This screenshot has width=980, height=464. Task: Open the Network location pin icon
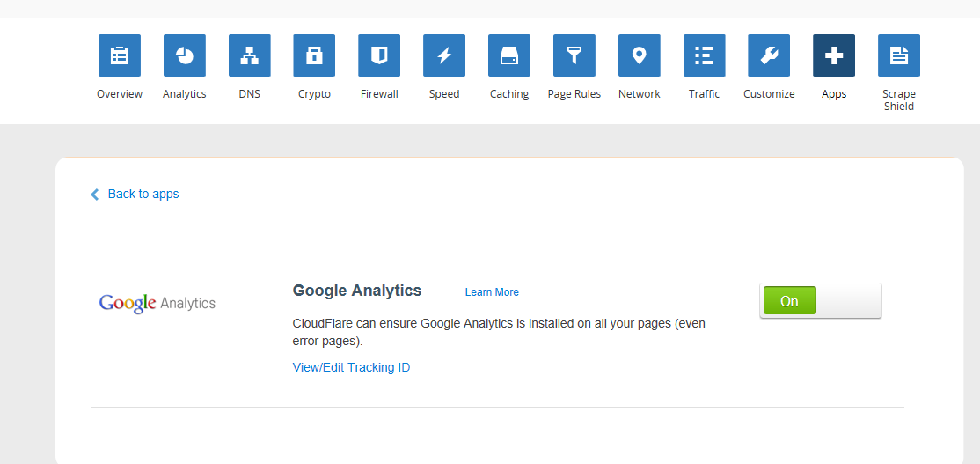point(640,55)
